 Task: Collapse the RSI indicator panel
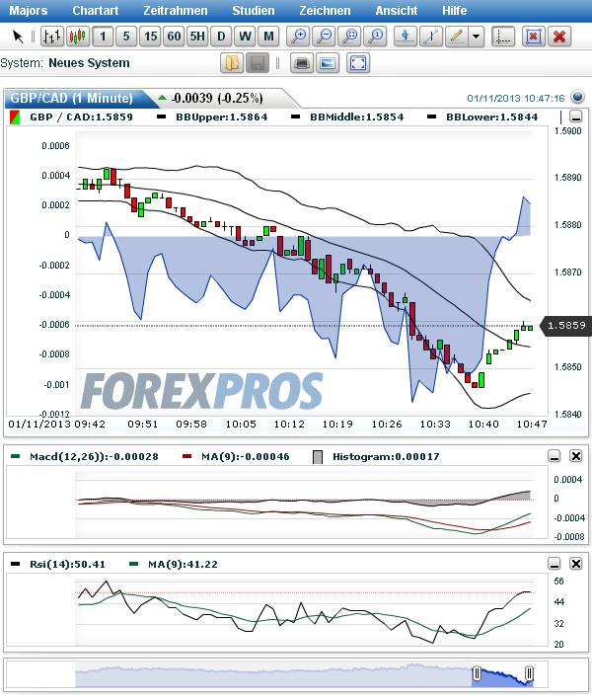[x=555, y=564]
